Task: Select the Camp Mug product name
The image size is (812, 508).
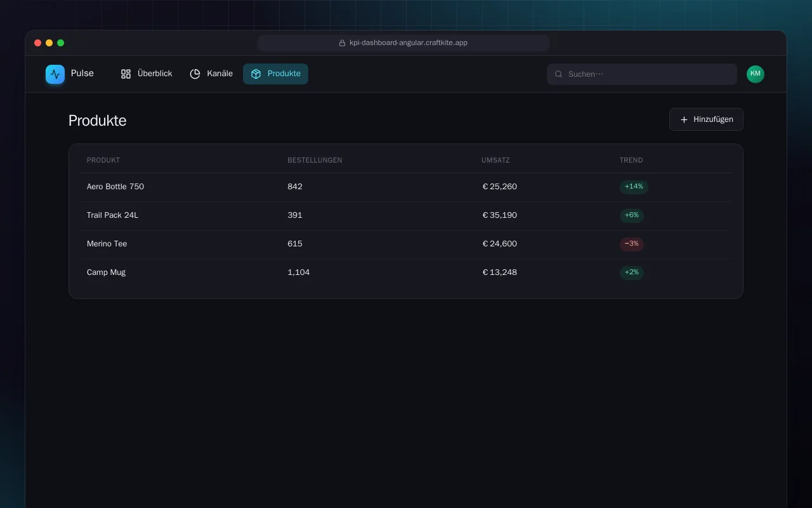Action: [106, 272]
